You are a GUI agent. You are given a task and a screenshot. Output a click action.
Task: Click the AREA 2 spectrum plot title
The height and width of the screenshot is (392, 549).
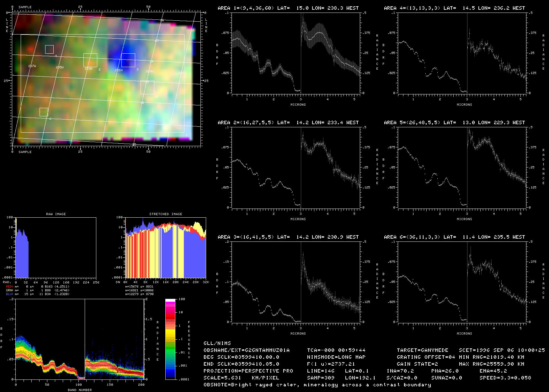[288, 122]
